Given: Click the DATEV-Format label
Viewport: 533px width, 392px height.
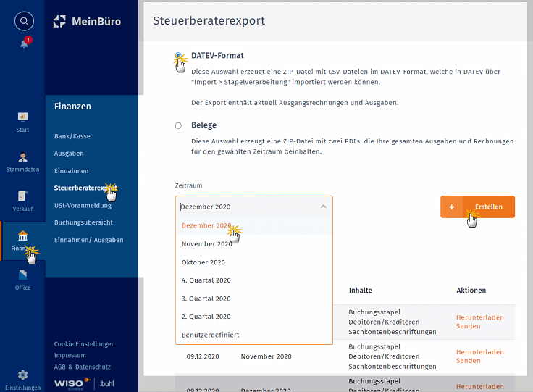Looking at the screenshot, I should [217, 56].
